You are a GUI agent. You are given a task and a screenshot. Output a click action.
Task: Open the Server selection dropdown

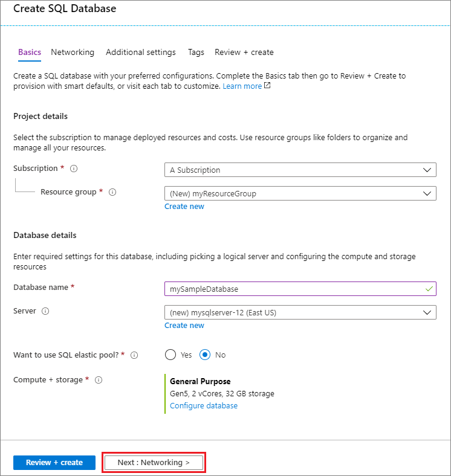tap(300, 312)
